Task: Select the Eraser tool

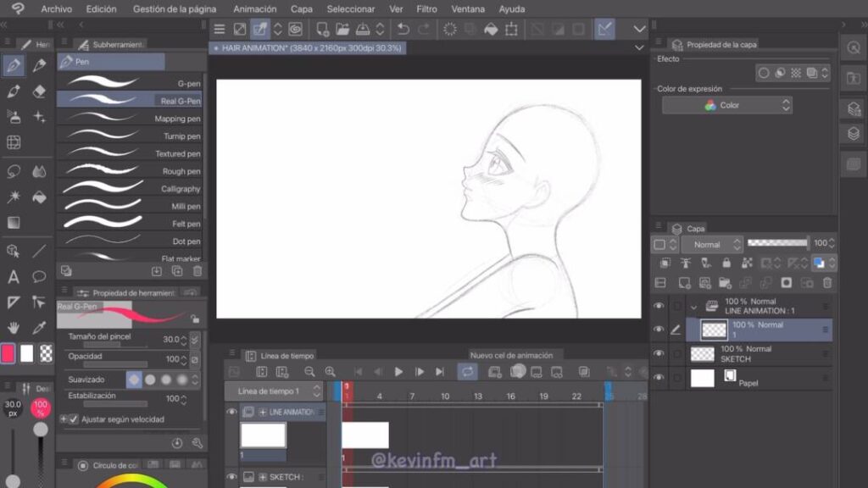Action: (x=39, y=91)
